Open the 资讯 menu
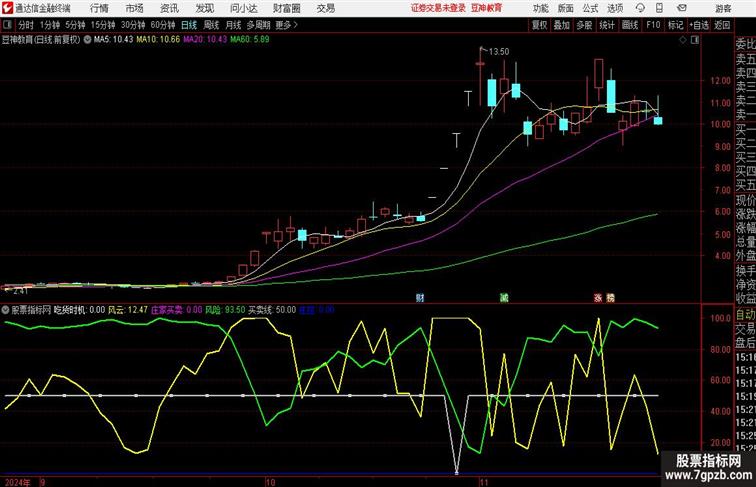 (169, 8)
